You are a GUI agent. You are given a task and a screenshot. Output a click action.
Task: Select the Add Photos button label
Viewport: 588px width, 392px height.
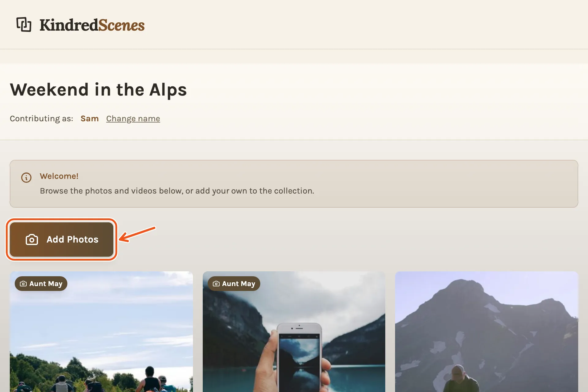(73, 239)
